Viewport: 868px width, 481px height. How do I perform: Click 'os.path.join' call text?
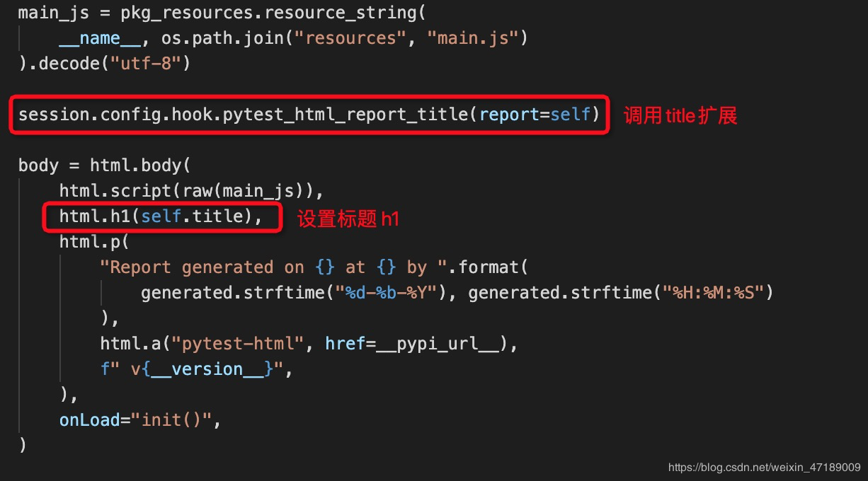[222, 38]
